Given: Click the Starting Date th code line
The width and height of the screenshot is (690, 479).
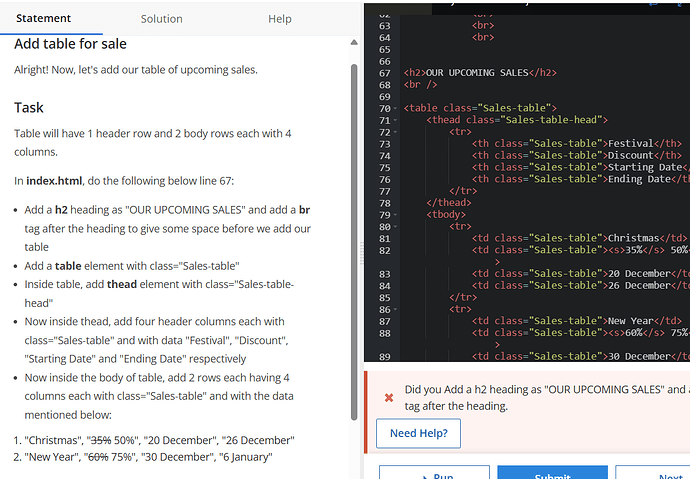Looking at the screenshot, I should (581, 167).
